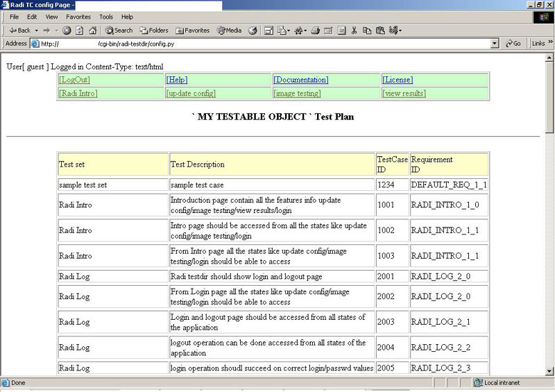The image size is (555, 392).
Task: Open the Back button history dropdown arrow
Action: point(36,31)
